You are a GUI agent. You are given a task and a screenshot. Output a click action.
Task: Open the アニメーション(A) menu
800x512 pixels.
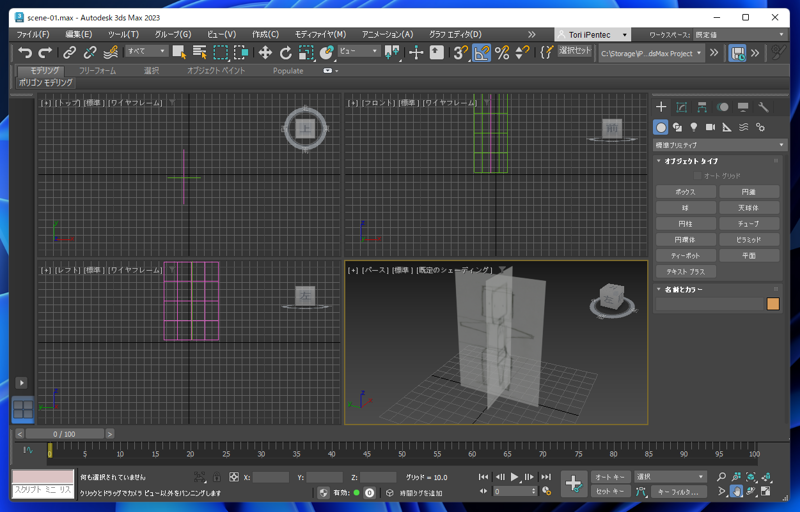point(387,35)
